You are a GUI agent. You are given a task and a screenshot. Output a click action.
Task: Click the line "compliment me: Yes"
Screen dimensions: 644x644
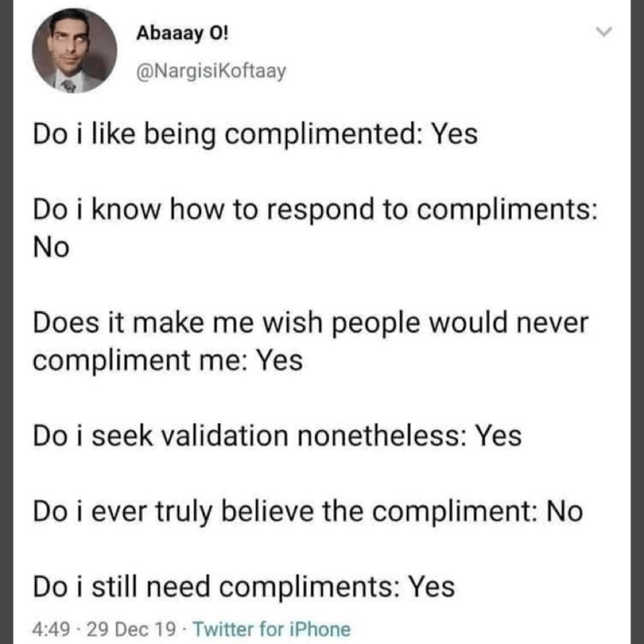click(x=167, y=360)
